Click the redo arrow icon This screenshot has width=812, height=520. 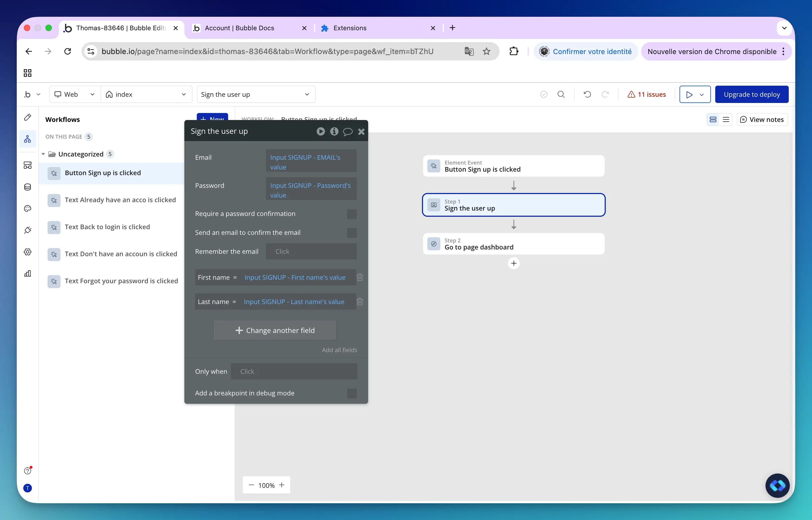tap(605, 95)
